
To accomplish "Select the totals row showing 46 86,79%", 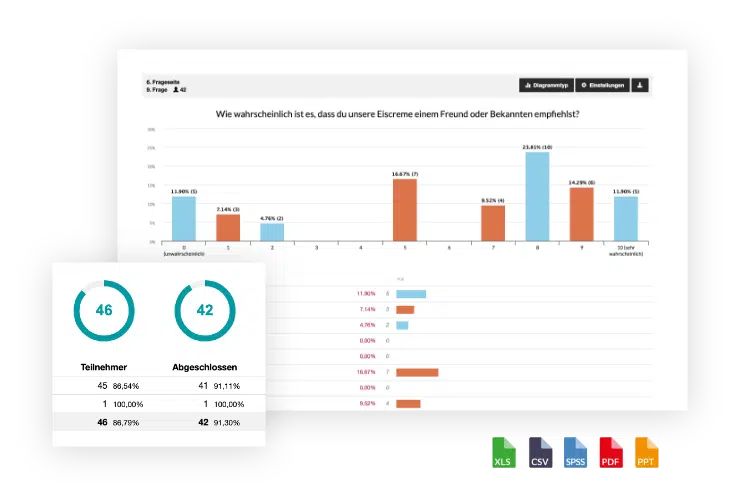I will (x=160, y=422).
